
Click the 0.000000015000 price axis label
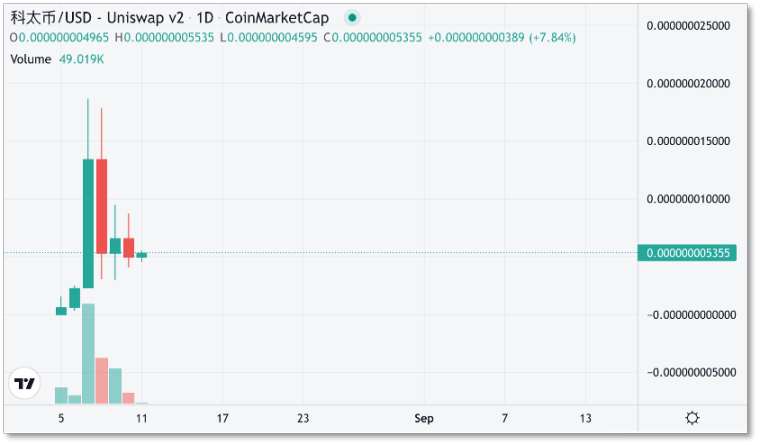pyautogui.click(x=688, y=141)
